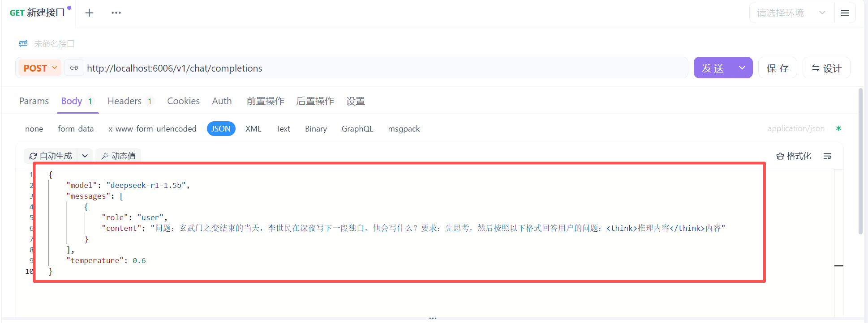The height and width of the screenshot is (323, 868).
Task: Click the 自动生成 refresh icon button
Action: 51,156
